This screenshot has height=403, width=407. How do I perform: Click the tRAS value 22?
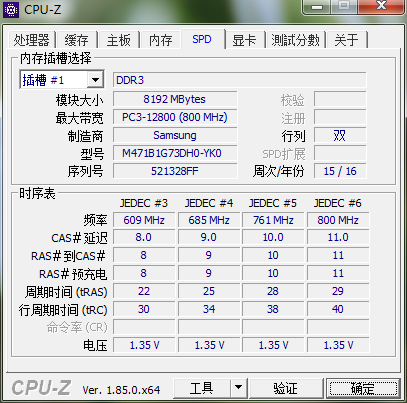click(x=144, y=291)
